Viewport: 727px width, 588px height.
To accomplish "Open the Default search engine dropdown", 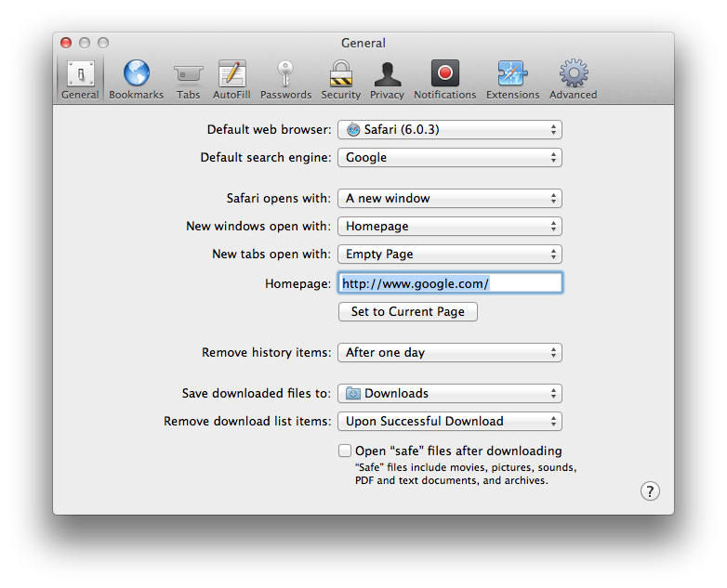I will click(450, 158).
